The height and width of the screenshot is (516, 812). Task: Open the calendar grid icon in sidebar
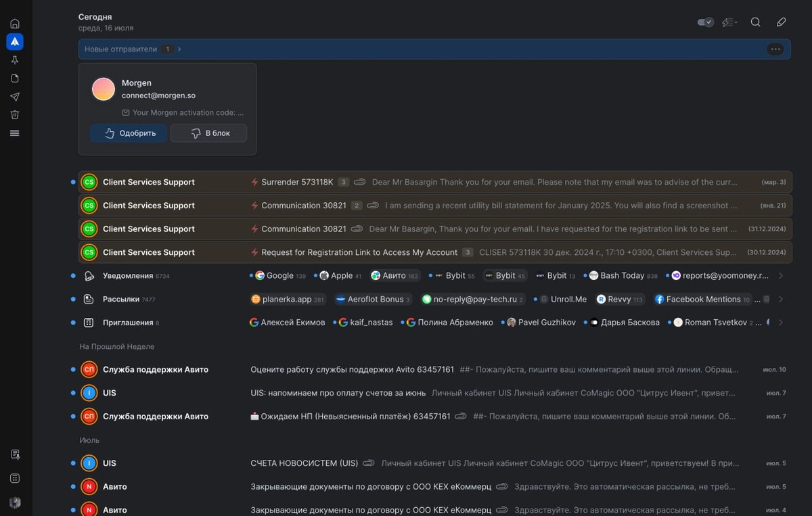pyautogui.click(x=15, y=478)
